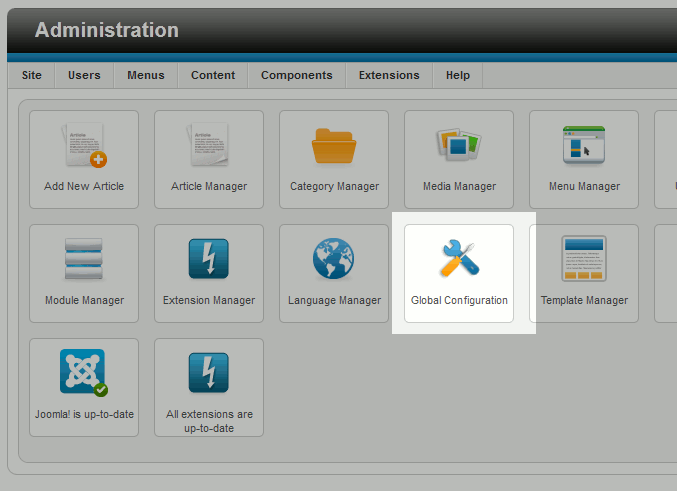The width and height of the screenshot is (677, 491).
Task: Click the Menu Manager text link
Action: pos(584,186)
